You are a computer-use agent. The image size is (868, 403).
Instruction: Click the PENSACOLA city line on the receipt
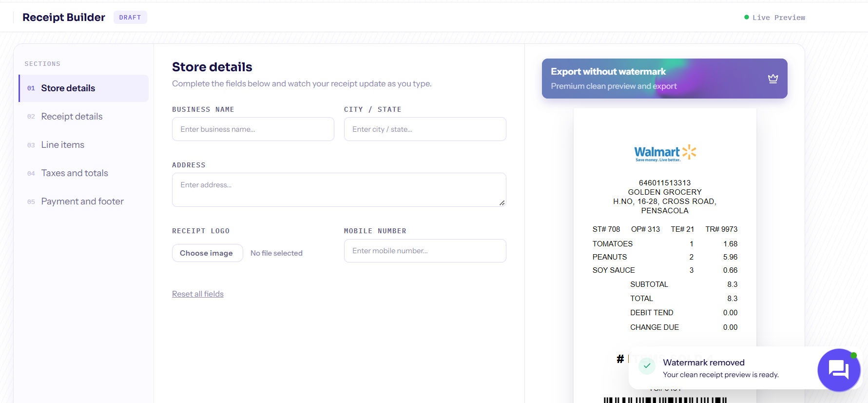(665, 211)
